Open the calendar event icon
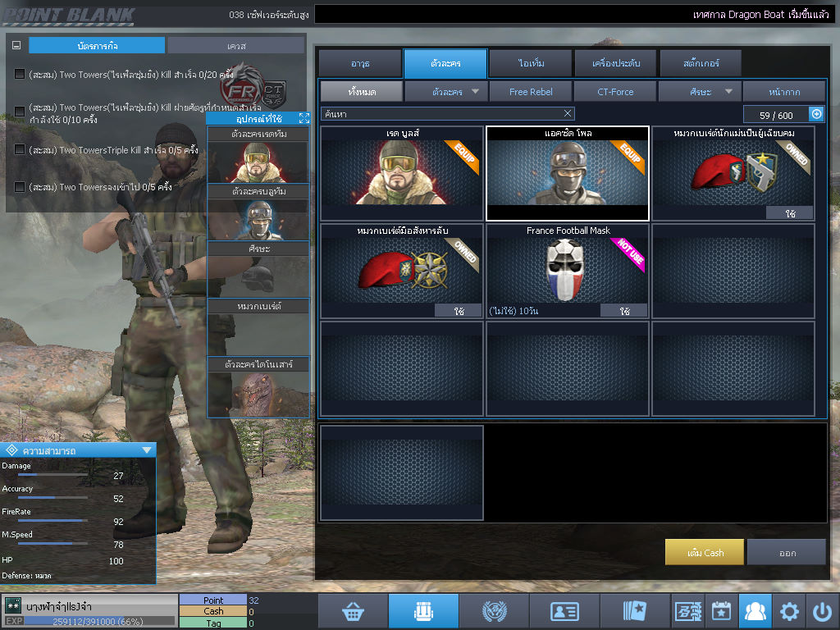The width and height of the screenshot is (840, 630). click(x=722, y=611)
